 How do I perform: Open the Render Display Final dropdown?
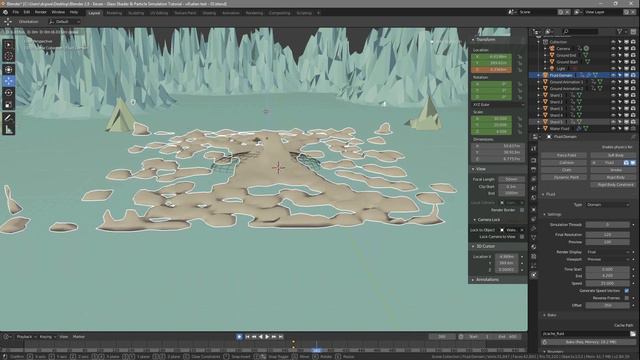coord(608,252)
